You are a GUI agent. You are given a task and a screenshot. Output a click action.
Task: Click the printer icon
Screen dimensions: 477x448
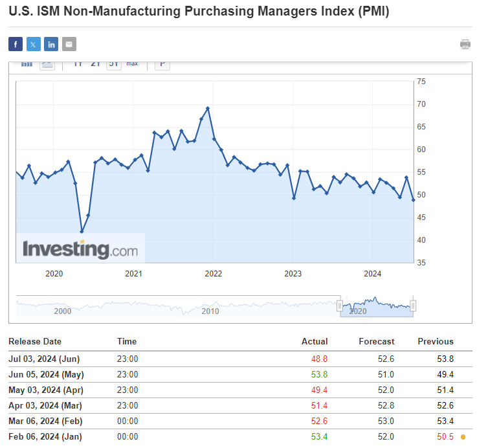465,44
